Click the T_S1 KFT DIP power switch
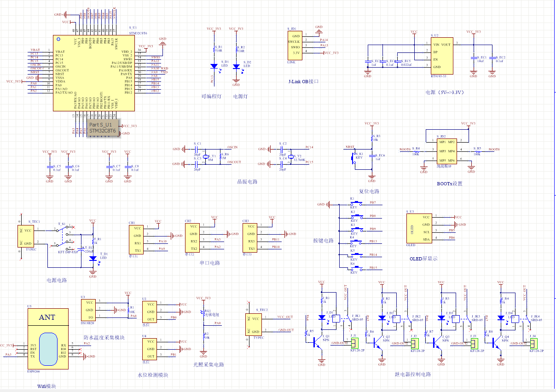Screen dimensions: 556x392 [65, 237]
